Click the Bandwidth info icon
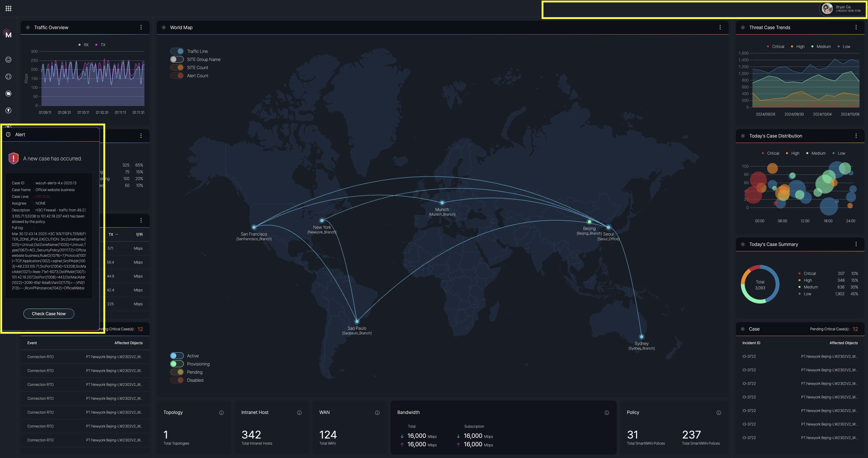The height and width of the screenshot is (458, 868). [607, 413]
